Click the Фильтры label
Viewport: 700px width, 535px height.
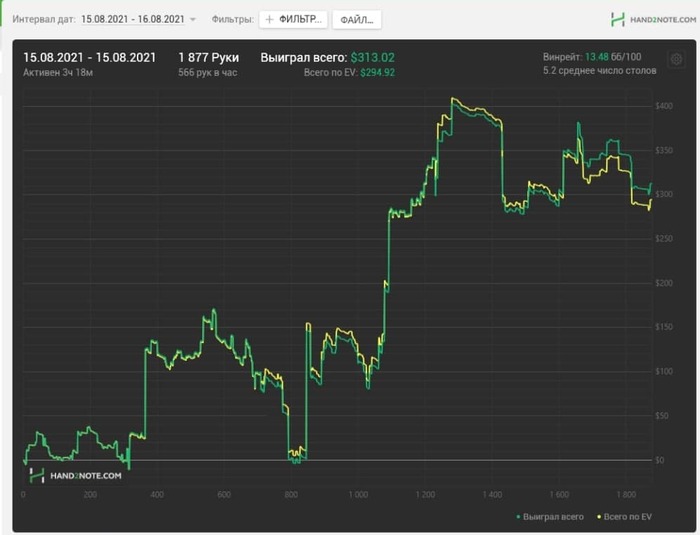pyautogui.click(x=233, y=19)
